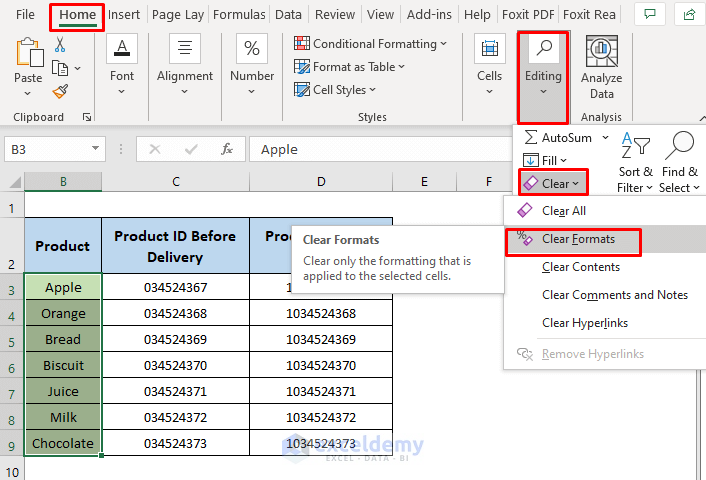Image resolution: width=706 pixels, height=480 pixels.
Task: Click the Comments icon in title area
Action: (650, 15)
